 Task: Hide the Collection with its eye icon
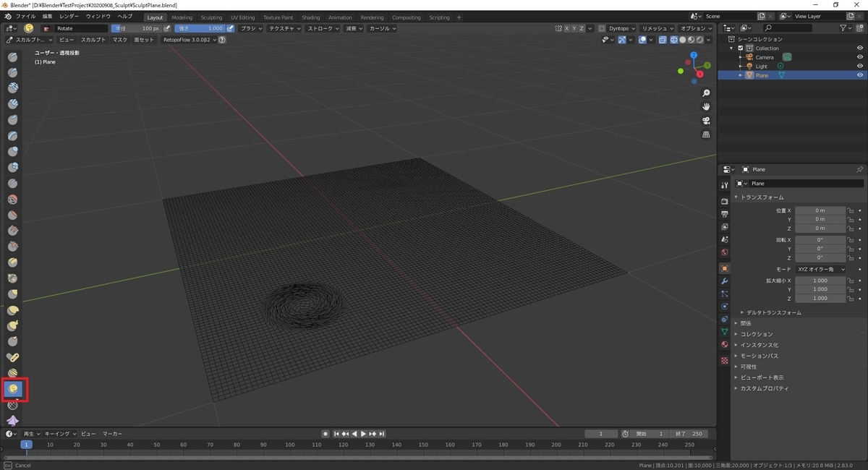click(860, 48)
